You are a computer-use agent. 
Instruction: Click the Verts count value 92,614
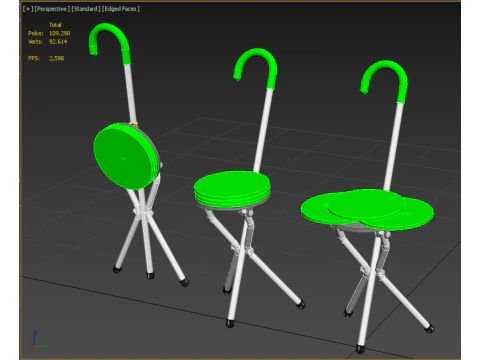[58, 42]
